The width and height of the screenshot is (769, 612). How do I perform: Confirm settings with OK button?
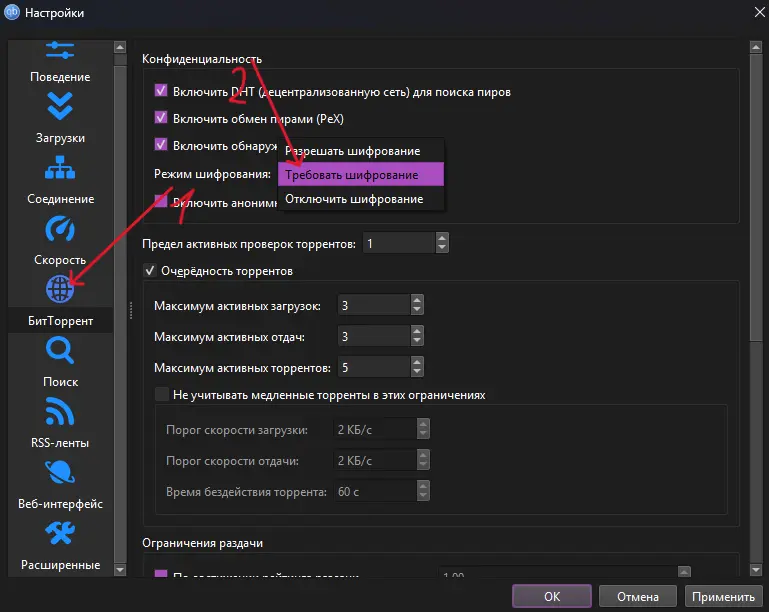(552, 596)
